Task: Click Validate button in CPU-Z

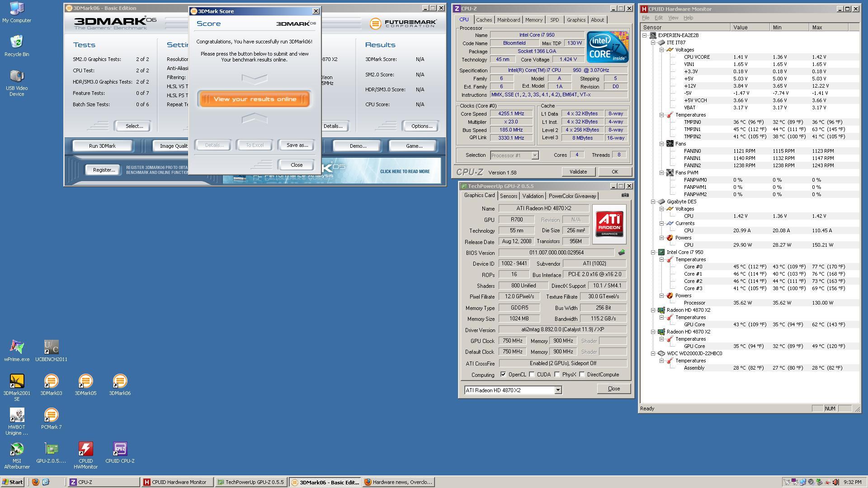Action: [578, 172]
